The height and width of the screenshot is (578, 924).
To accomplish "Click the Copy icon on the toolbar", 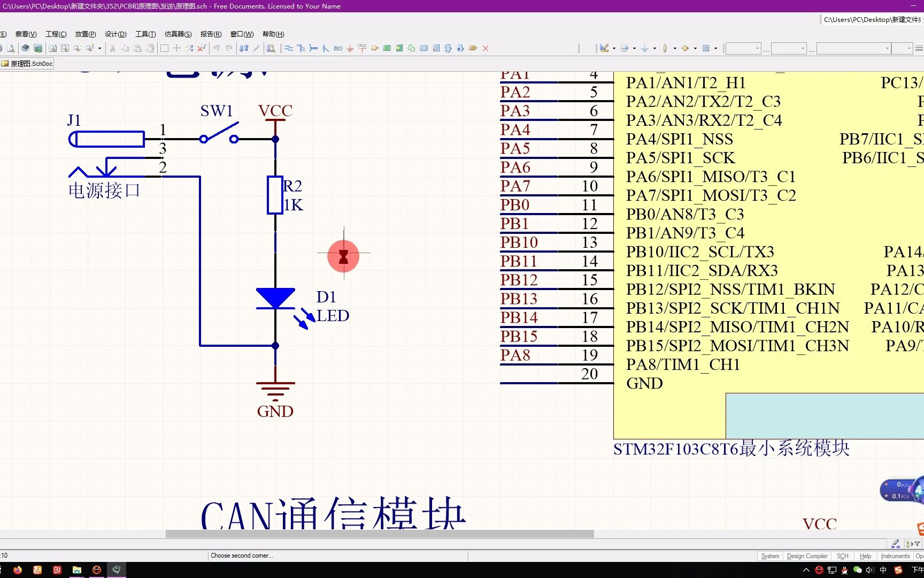I will 125,48.
